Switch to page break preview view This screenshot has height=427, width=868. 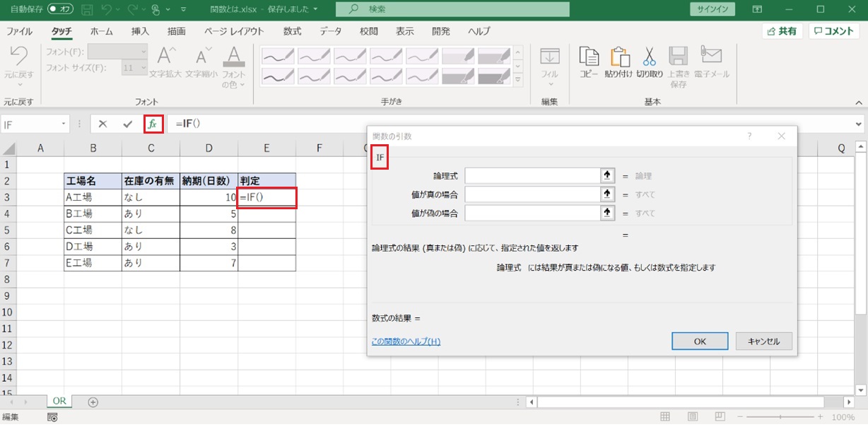[x=720, y=417]
